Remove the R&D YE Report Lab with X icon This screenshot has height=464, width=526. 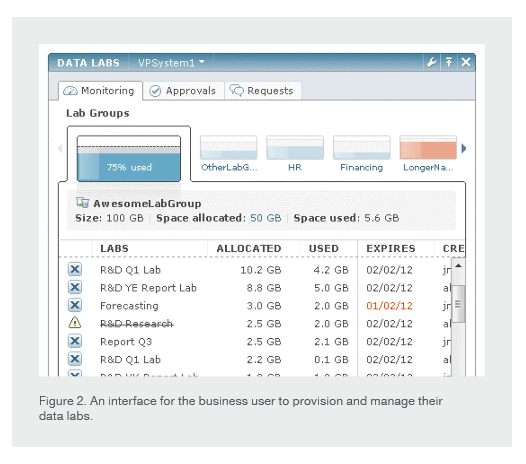click(75, 287)
